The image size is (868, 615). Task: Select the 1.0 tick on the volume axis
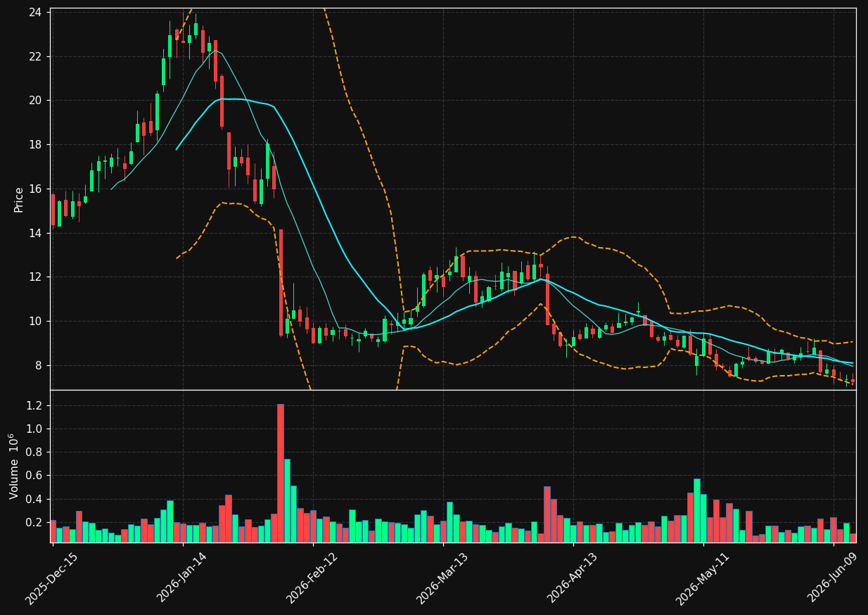click(35, 429)
